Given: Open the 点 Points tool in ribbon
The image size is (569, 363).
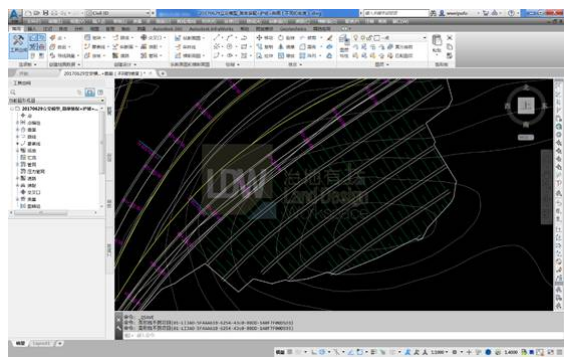Looking at the screenshot, I should 57,38.
